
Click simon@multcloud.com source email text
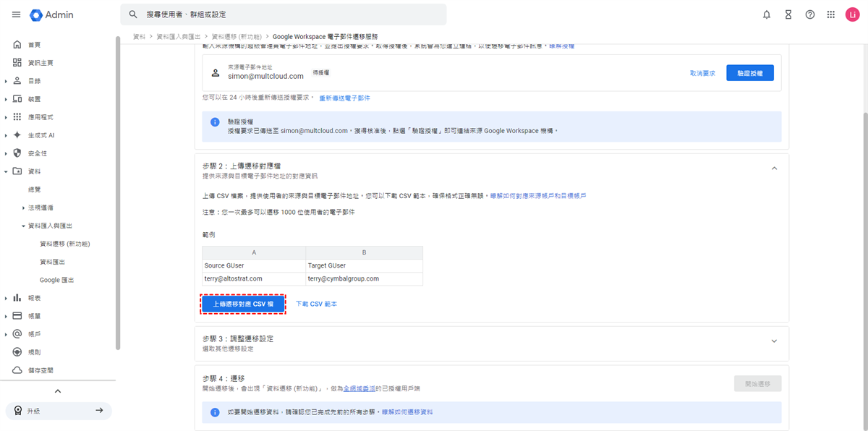[x=265, y=76]
